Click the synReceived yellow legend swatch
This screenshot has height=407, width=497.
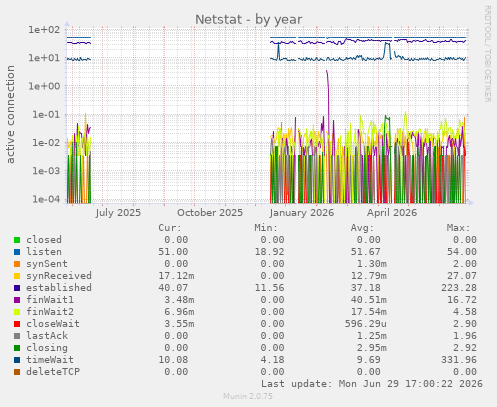click(17, 276)
